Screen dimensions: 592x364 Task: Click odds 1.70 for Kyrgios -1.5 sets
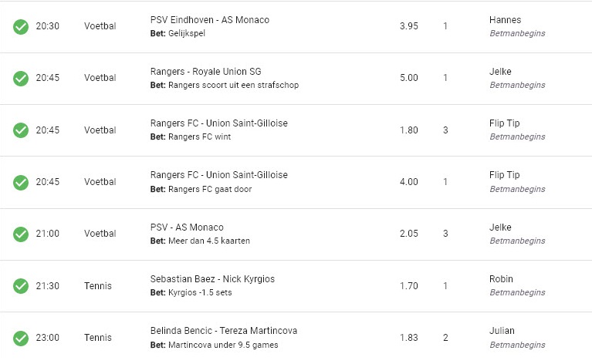pos(409,286)
